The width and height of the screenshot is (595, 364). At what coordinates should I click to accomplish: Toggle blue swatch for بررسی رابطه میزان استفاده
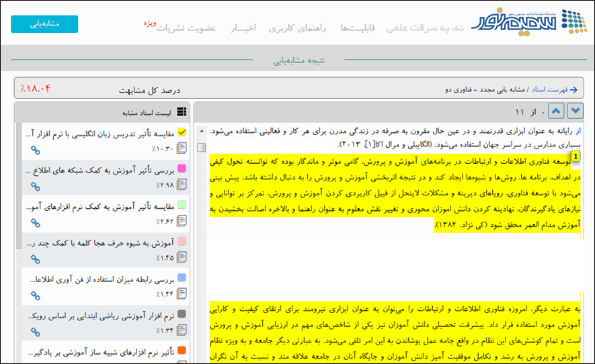point(182,277)
